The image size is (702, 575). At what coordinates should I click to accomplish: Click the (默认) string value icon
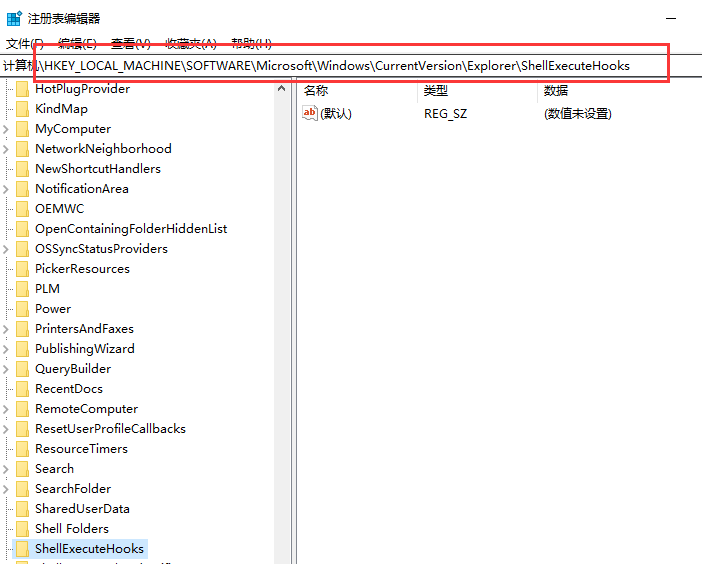310,113
